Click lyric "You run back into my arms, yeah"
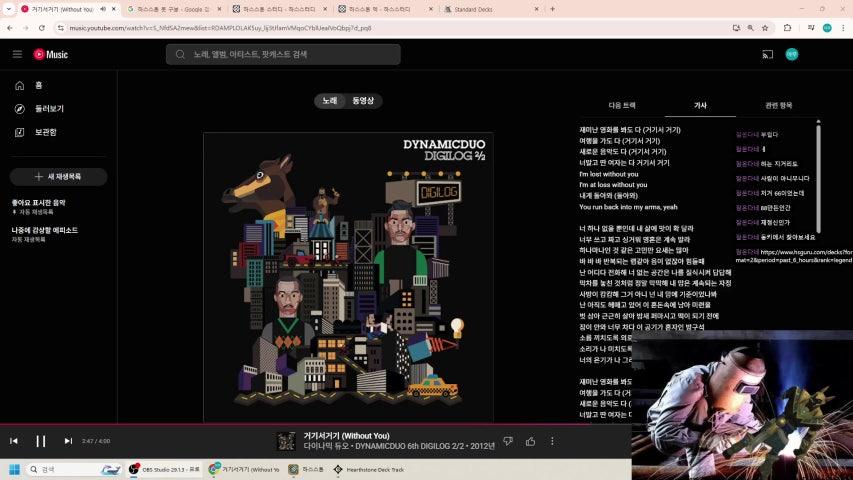The image size is (853, 480). pos(628,207)
